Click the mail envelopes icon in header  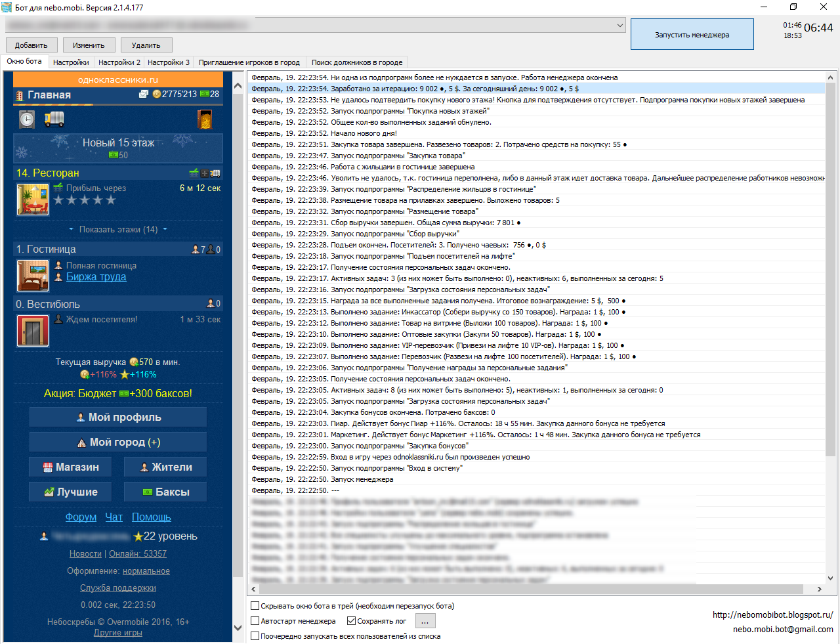[144, 95]
